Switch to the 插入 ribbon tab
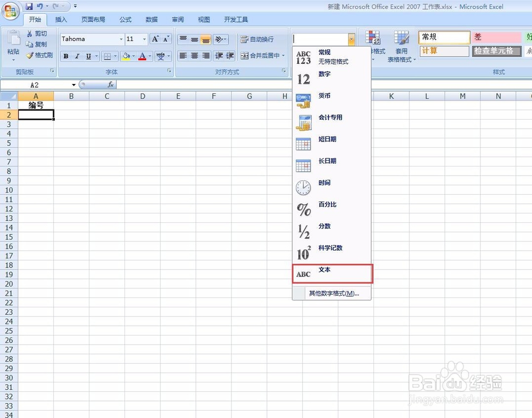The image size is (532, 418). coord(61,20)
